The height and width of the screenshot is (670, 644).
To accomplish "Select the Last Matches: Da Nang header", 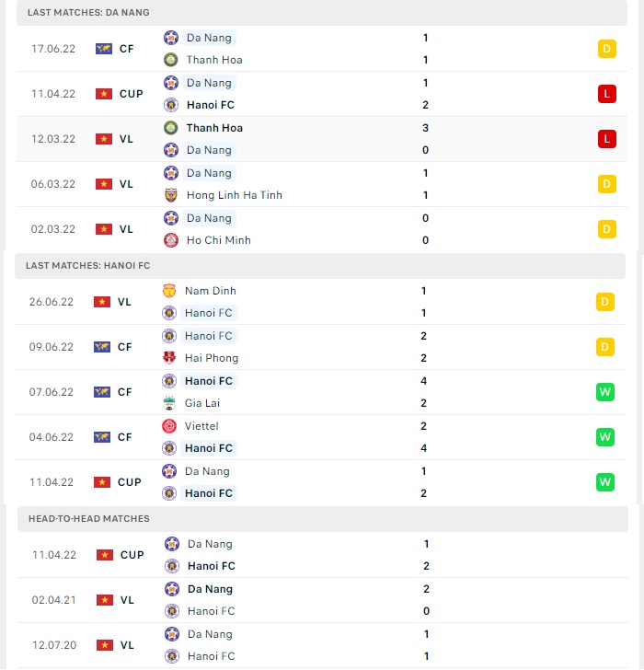I will click(x=322, y=12).
